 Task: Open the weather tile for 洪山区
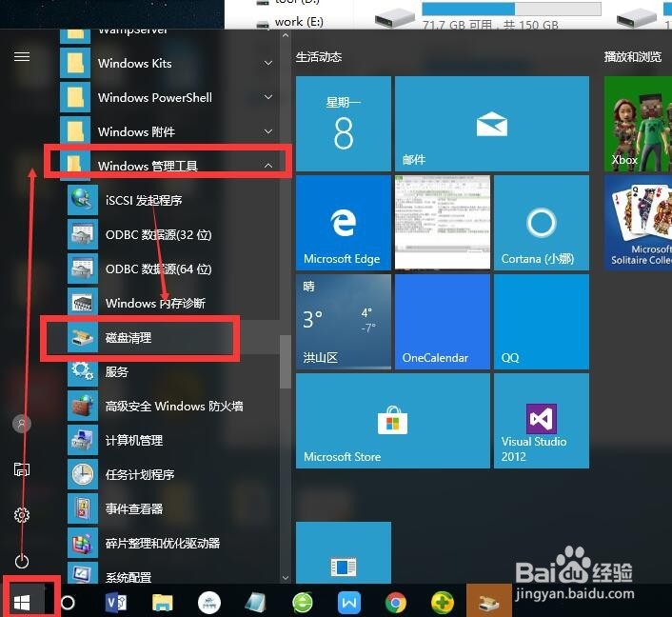tap(344, 322)
